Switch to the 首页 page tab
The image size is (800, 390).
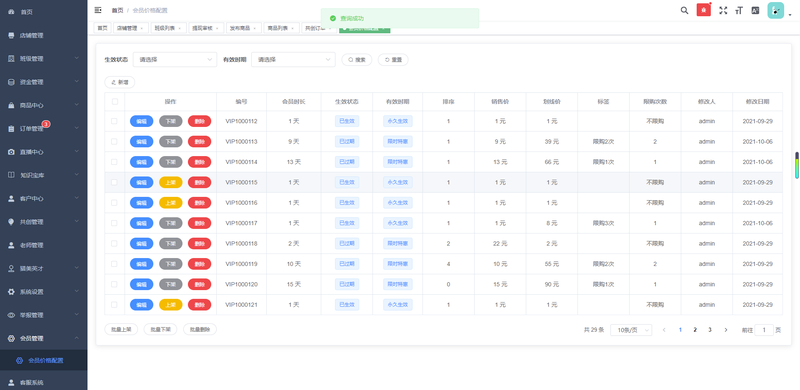pos(103,28)
